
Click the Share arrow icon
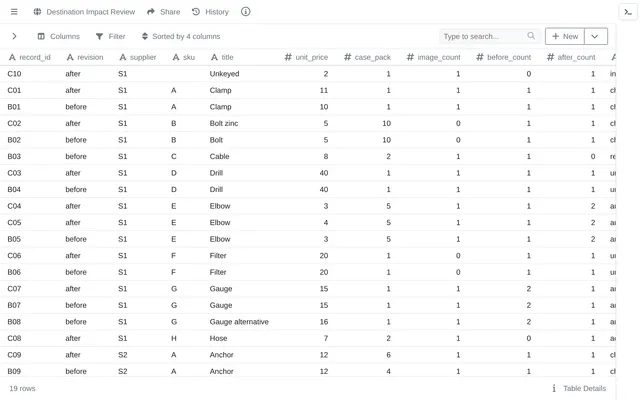[x=151, y=12]
